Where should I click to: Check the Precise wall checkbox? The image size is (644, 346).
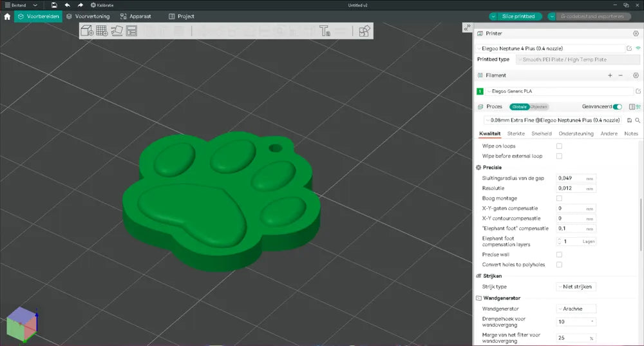coord(559,255)
